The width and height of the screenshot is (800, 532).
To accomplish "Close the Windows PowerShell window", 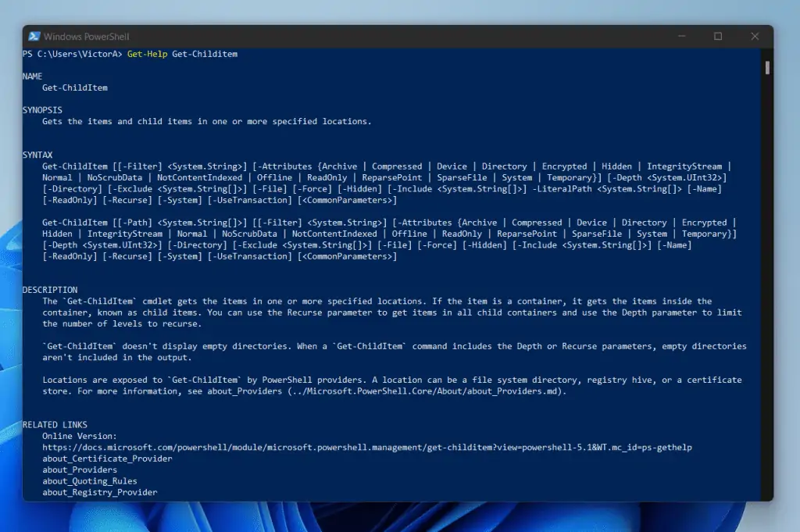I will (755, 36).
